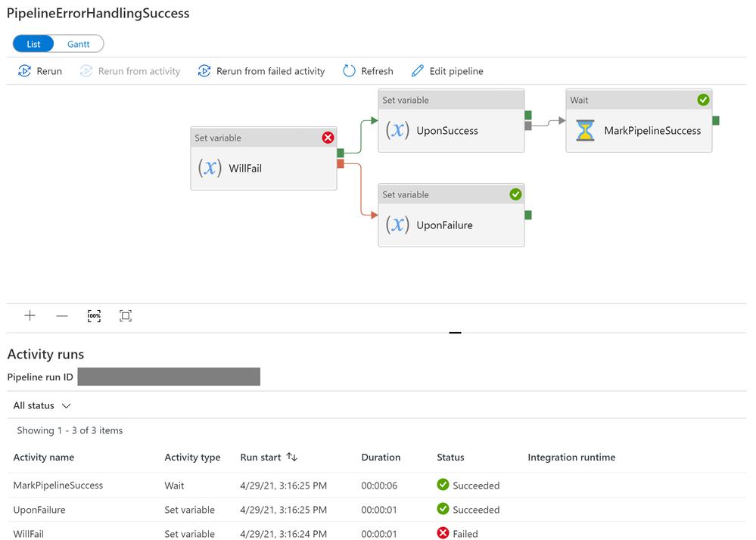This screenshot has height=540, width=756.
Task: Click Showing 1 - 3 of 3 items text
Action: pyautogui.click(x=70, y=430)
